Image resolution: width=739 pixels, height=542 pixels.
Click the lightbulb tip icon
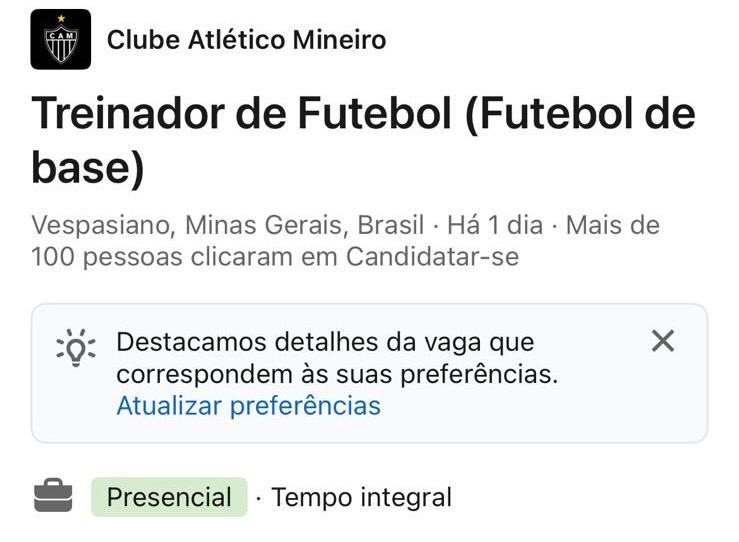(x=76, y=348)
